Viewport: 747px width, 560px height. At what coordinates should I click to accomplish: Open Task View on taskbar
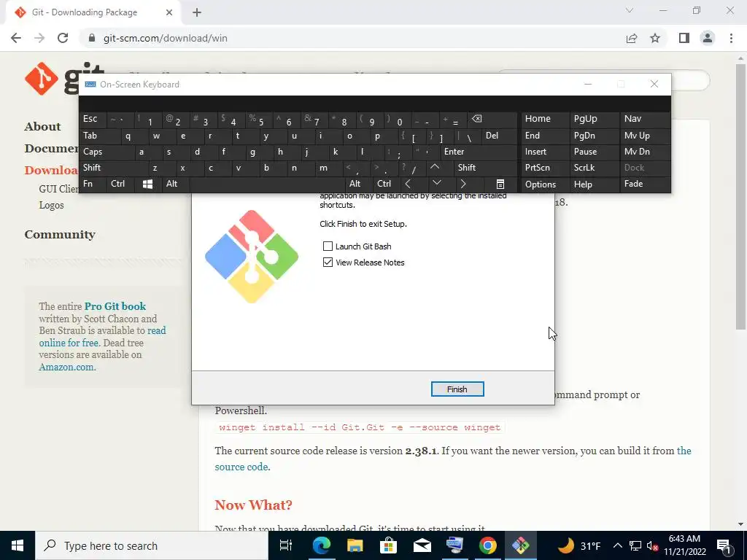coord(286,545)
